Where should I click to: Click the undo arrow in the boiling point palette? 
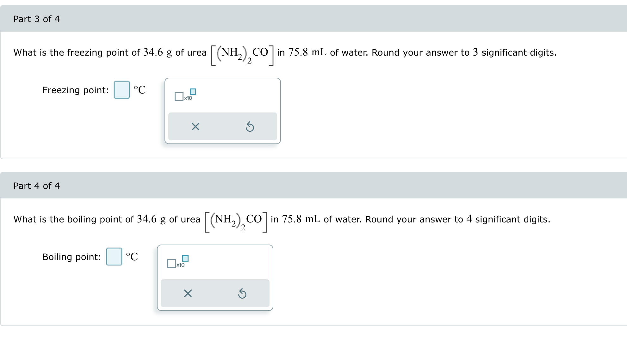242,293
